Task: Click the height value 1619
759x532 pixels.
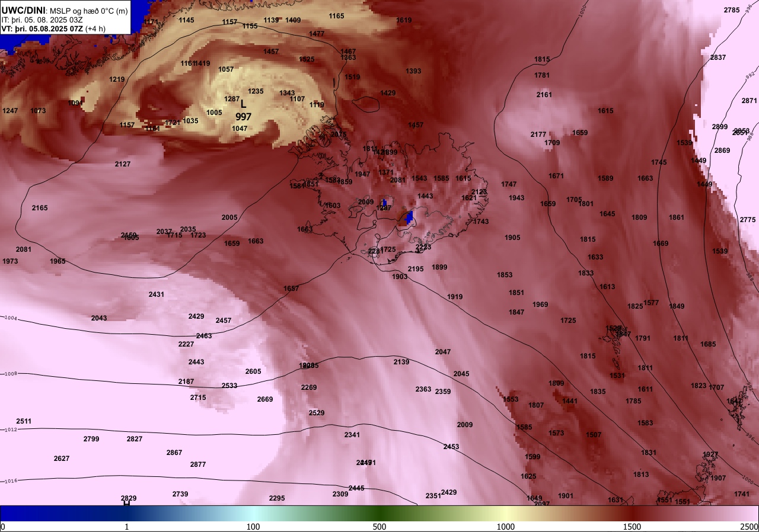Action: point(404,20)
